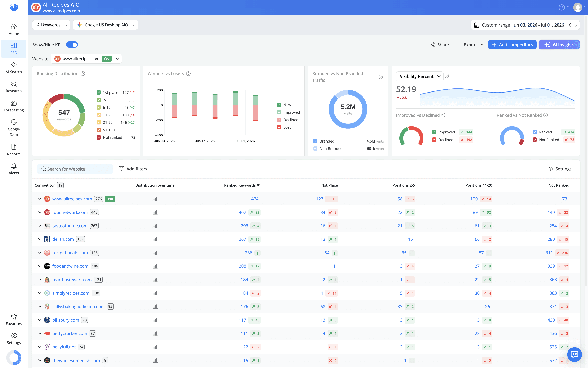Click the help question mark in header
The height and width of the screenshot is (368, 588).
pos(561,7)
